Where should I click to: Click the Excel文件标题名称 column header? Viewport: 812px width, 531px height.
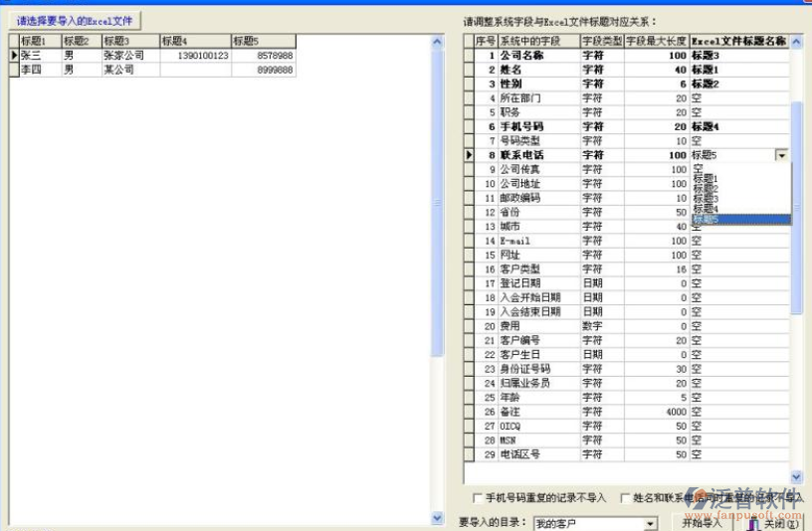(x=738, y=41)
